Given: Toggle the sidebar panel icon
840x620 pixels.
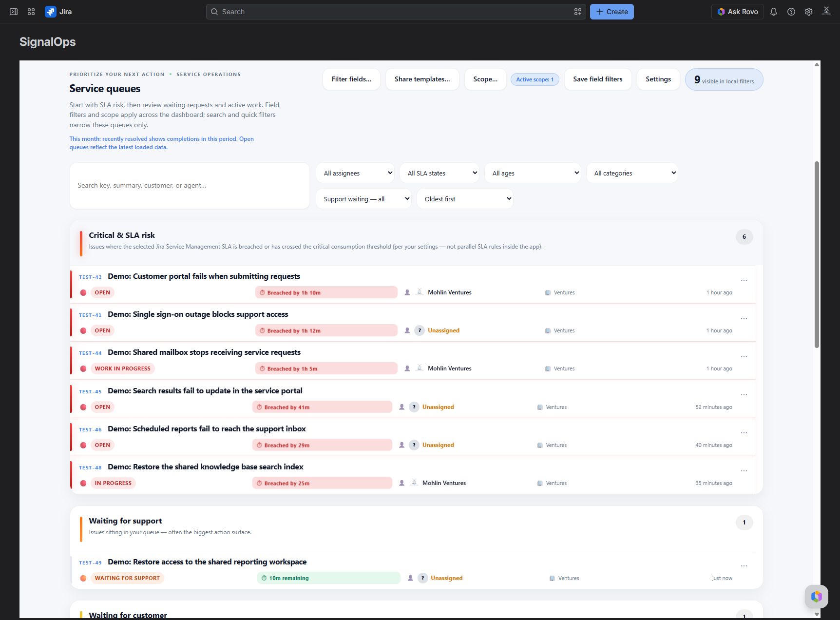Looking at the screenshot, I should click(x=14, y=12).
